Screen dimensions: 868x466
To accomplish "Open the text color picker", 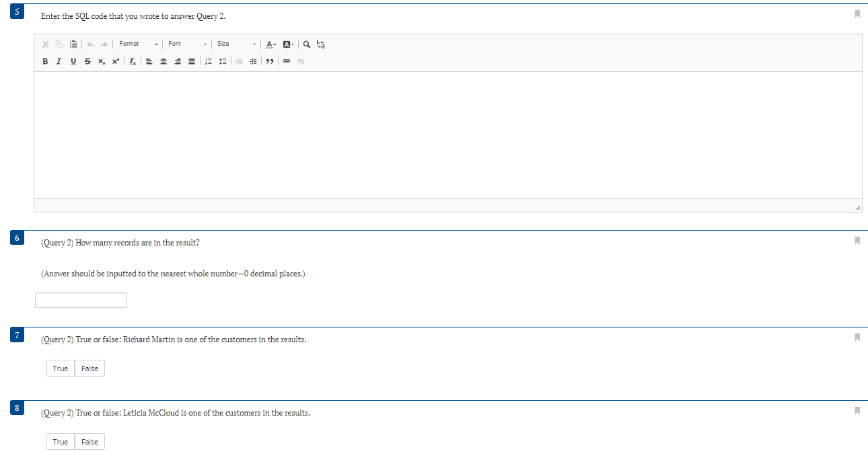I will (x=270, y=44).
